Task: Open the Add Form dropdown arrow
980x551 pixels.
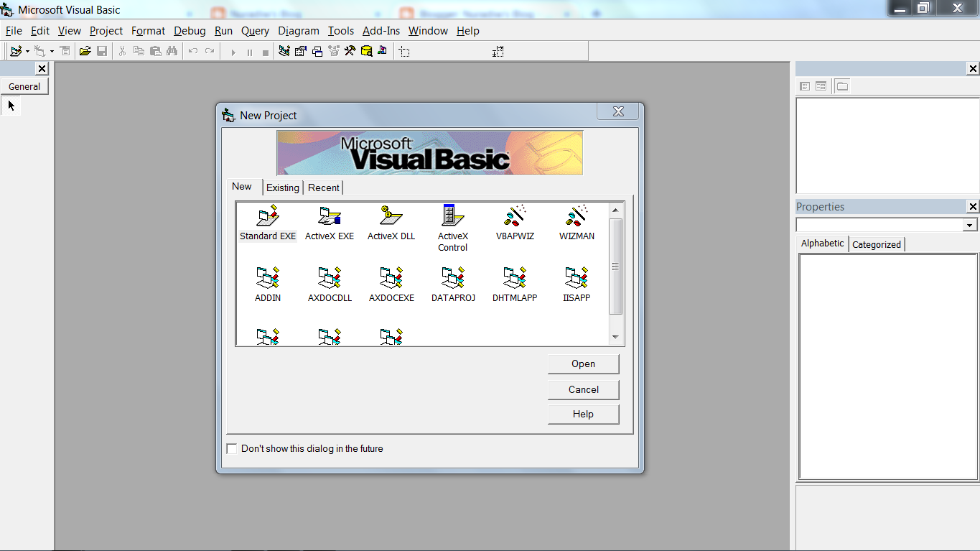Action: (50, 51)
